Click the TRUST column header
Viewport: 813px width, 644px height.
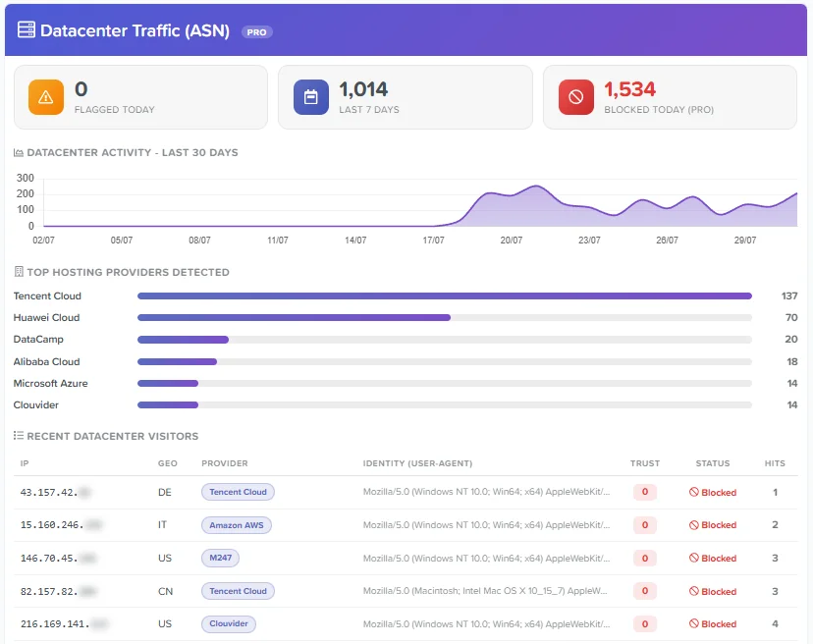[645, 463]
